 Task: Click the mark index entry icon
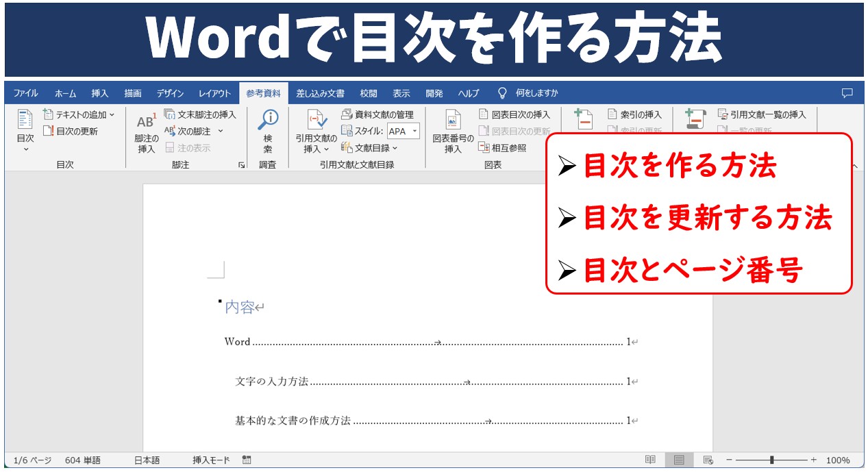pyautogui.click(x=584, y=119)
